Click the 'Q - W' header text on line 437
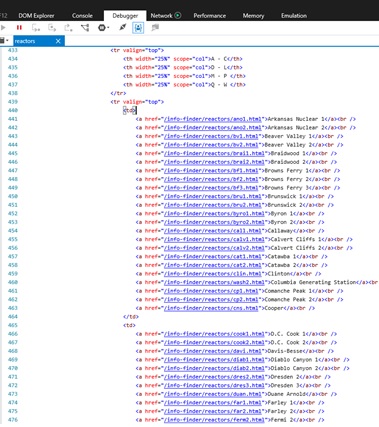The height and width of the screenshot is (427, 379). tap(219, 85)
